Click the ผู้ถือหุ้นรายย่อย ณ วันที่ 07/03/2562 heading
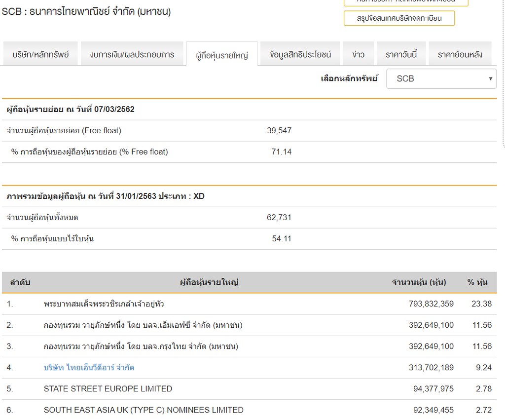Viewport: 505px width, 420px height. (x=71, y=109)
